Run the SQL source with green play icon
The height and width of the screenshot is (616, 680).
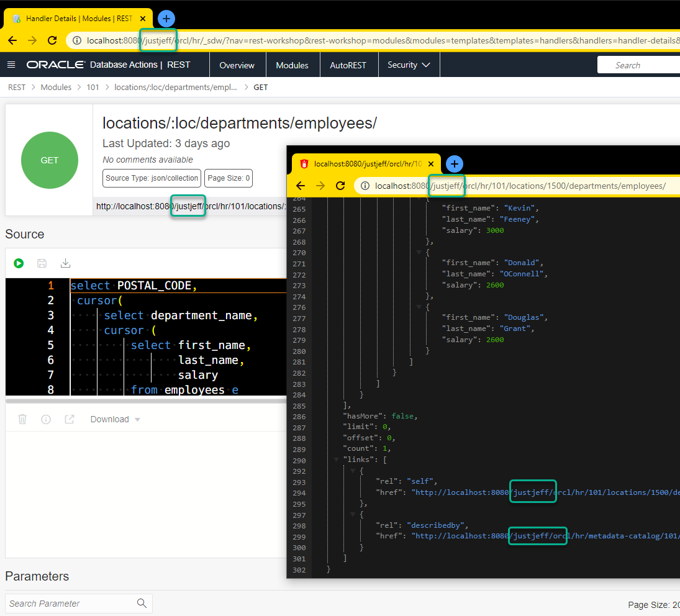click(x=19, y=263)
